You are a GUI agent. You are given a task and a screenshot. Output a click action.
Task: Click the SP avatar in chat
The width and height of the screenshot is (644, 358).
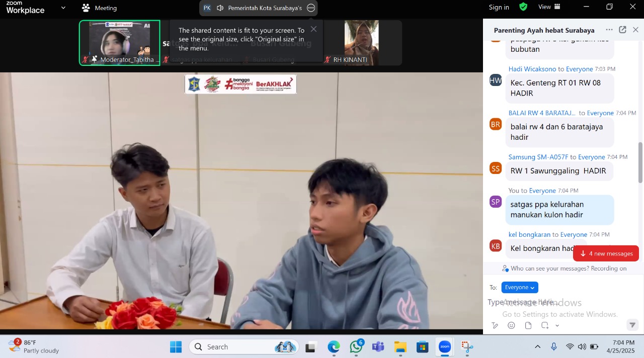coord(496,202)
